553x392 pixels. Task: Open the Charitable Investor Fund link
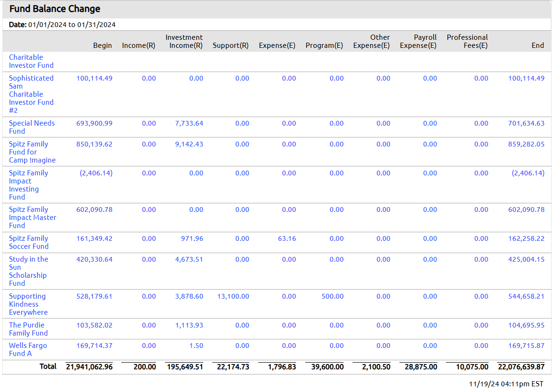(31, 62)
